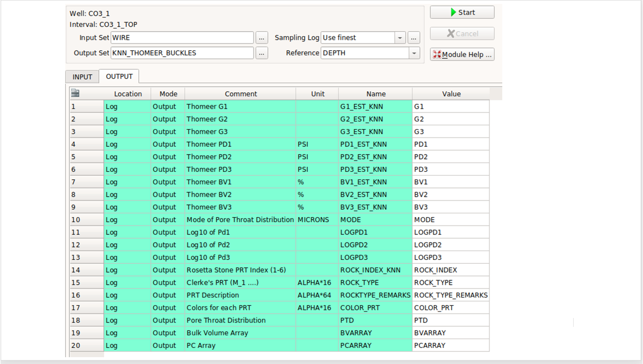
Task: Sort by the Location column header
Action: (x=127, y=94)
